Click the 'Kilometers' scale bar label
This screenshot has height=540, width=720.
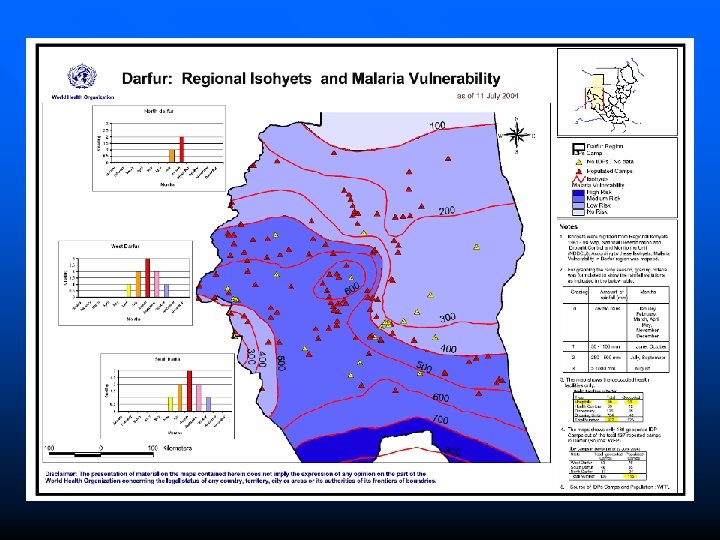click(x=177, y=448)
